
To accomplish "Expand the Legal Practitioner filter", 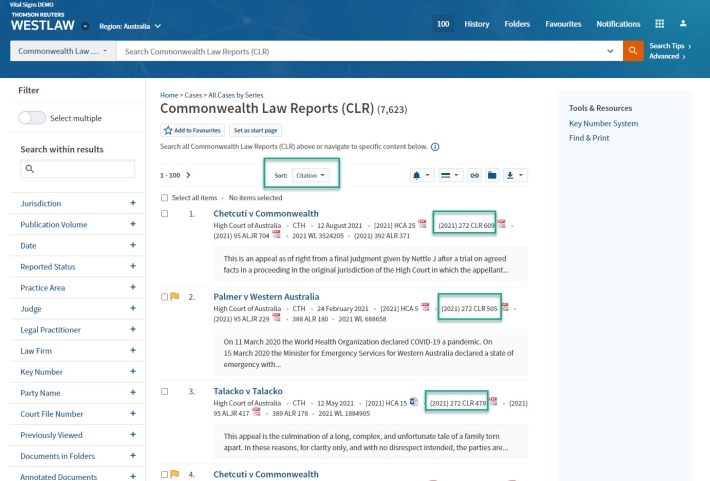I will click(133, 329).
